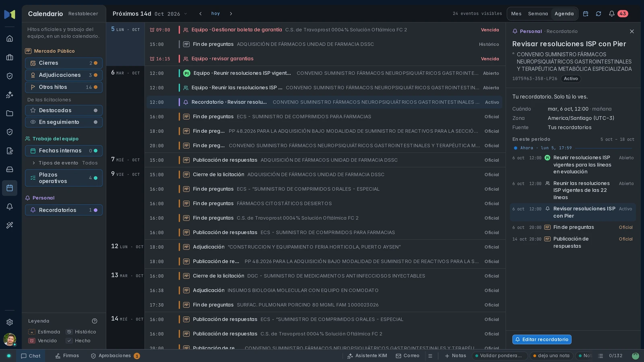644x362 pixels.
Task: Toggle the En seguimiento filter
Action: pos(64,122)
